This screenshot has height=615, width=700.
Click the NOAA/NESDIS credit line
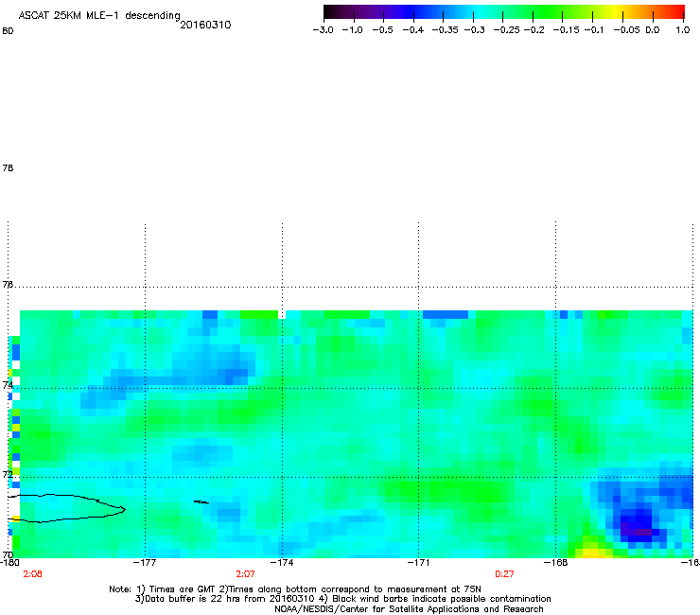(x=409, y=609)
